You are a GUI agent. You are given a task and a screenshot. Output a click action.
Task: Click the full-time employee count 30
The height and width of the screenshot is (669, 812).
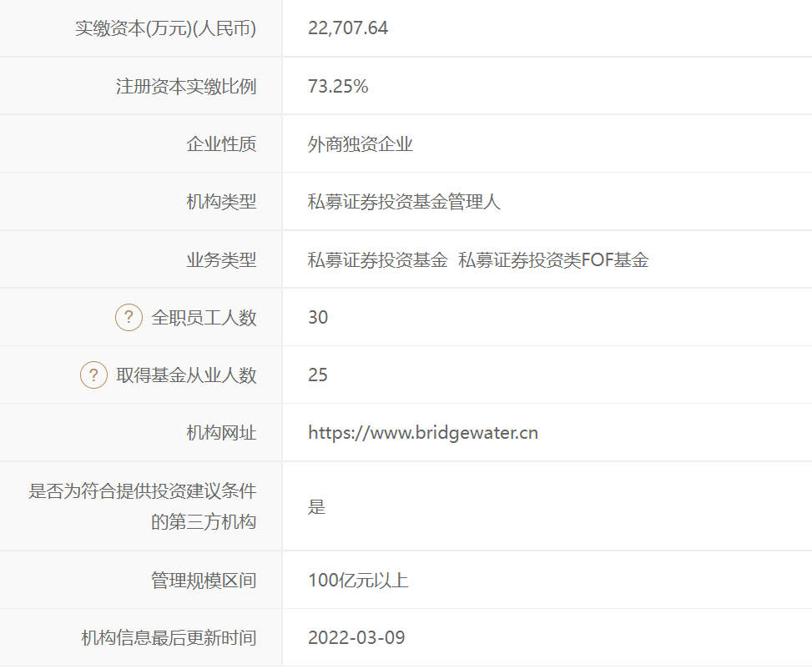[x=318, y=318]
